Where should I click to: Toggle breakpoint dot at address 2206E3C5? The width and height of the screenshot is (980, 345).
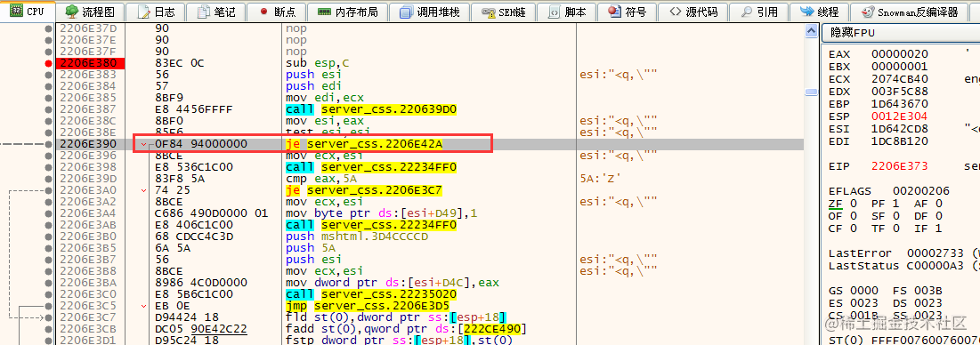[x=48, y=306]
